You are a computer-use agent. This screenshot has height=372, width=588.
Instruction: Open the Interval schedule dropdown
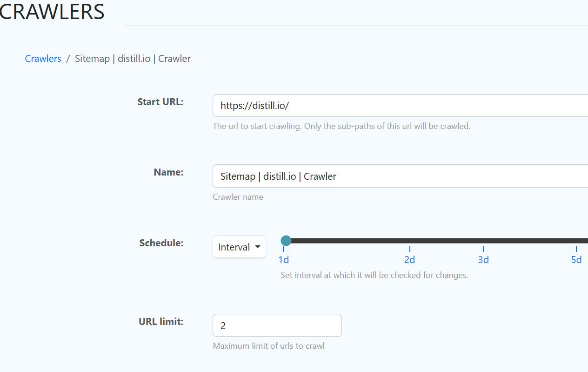click(x=239, y=247)
